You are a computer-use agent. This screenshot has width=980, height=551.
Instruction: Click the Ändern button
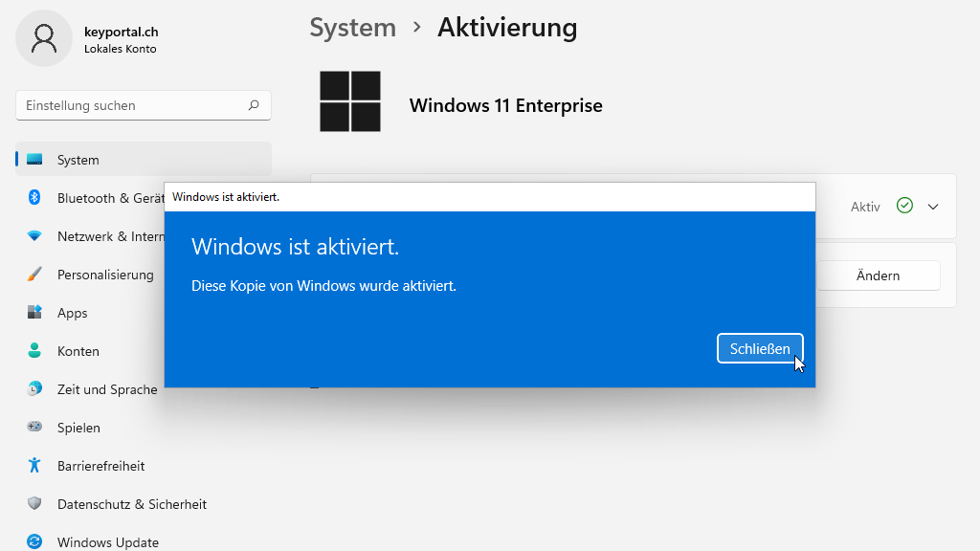pos(878,275)
